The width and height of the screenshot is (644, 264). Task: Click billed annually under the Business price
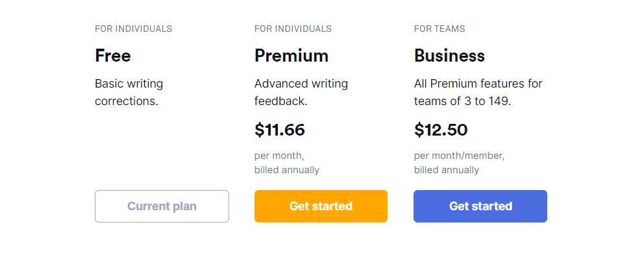point(447,170)
